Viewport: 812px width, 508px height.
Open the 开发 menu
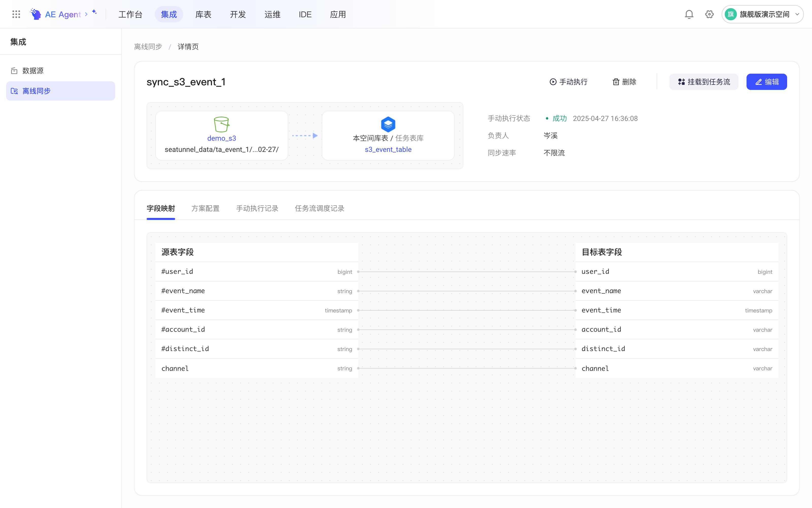[x=238, y=14]
